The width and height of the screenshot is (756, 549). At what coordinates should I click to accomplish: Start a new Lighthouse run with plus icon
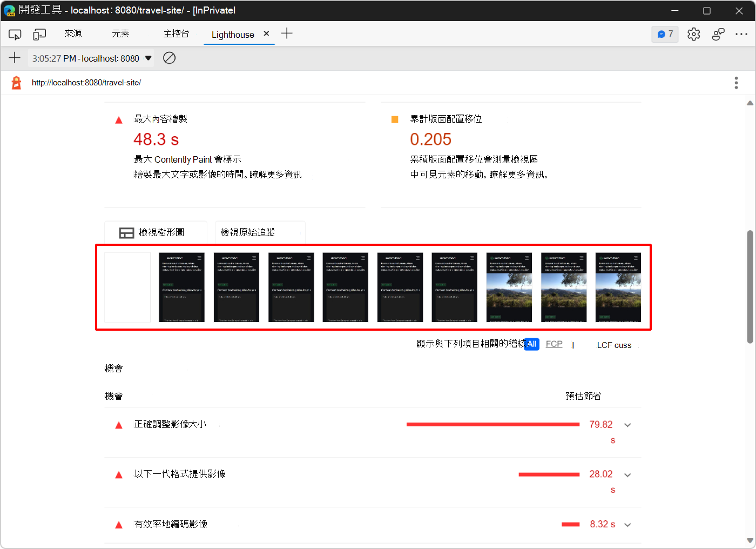pos(15,58)
